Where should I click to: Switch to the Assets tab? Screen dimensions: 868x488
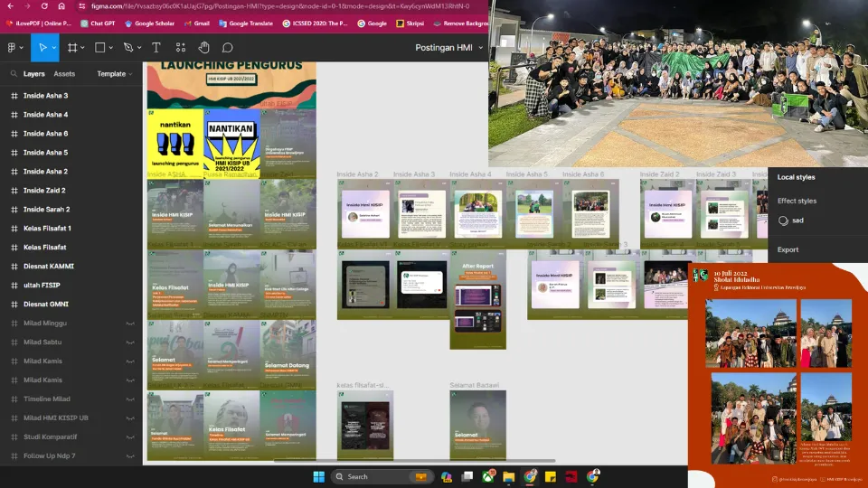tap(64, 74)
